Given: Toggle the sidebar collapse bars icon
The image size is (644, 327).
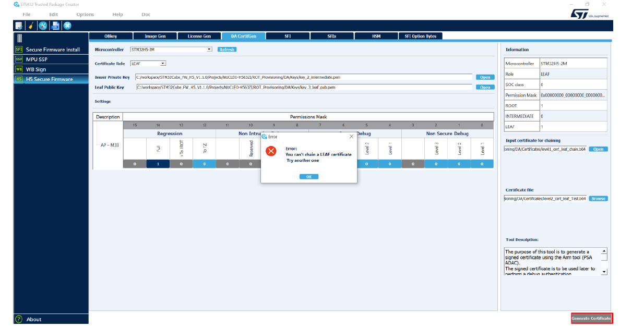Looking at the screenshot, I should [20, 38].
